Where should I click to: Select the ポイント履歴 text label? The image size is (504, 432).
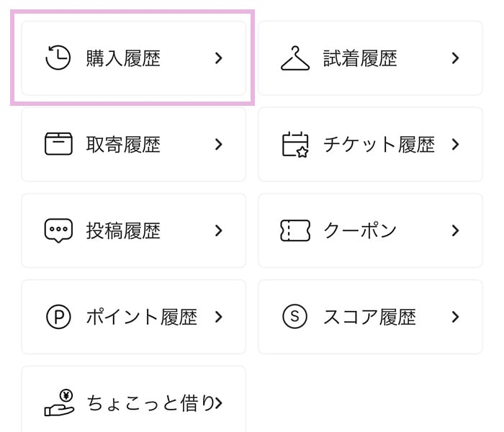click(141, 317)
